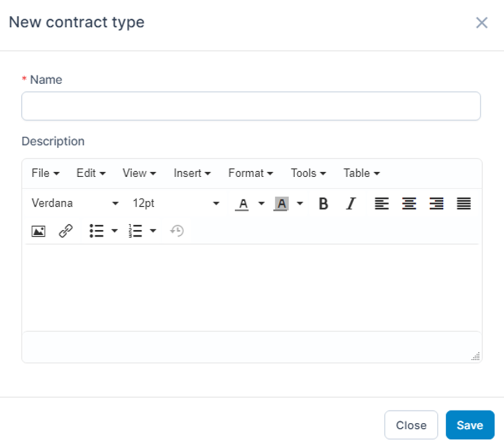Justify the text alignment
The height and width of the screenshot is (448, 504).
464,203
